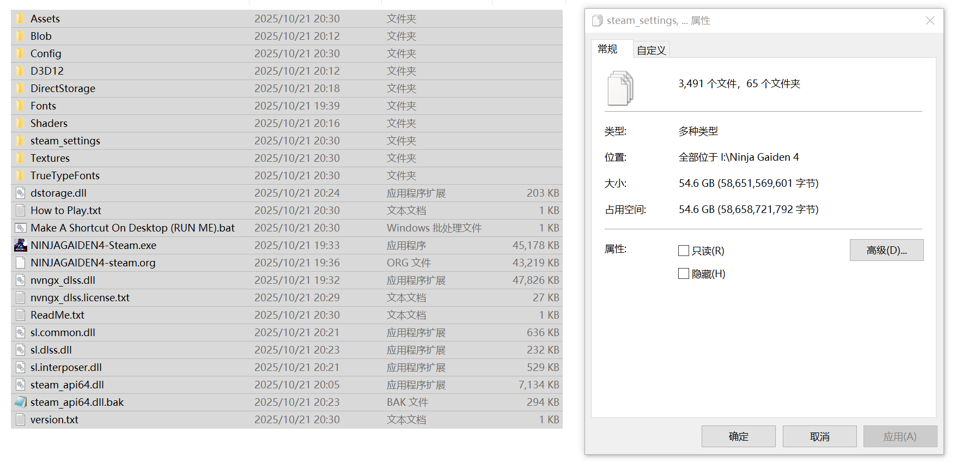
Task: Toggle the 隐藏(H) hidden checkbox
Action: (684, 273)
